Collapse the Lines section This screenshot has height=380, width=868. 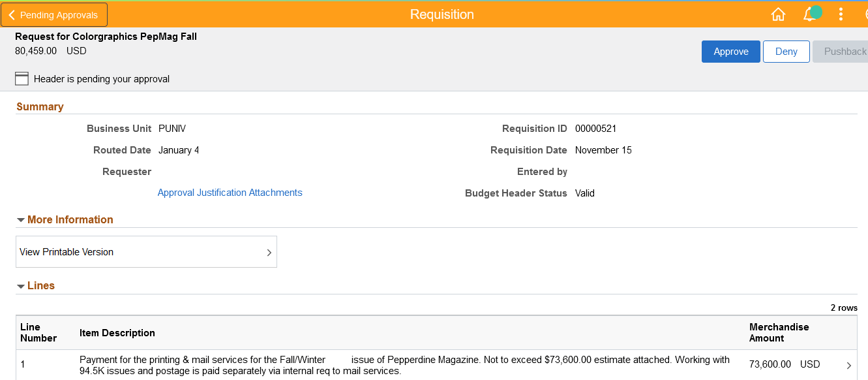(x=22, y=286)
